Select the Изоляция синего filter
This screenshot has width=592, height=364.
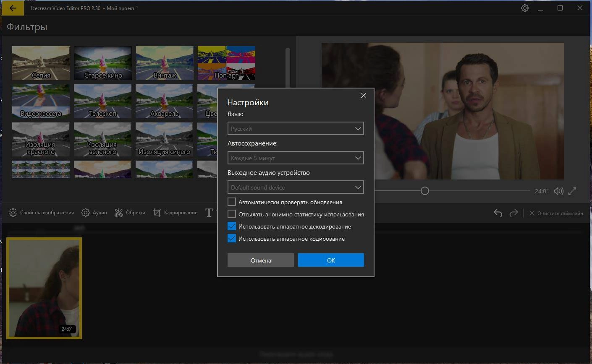click(165, 139)
